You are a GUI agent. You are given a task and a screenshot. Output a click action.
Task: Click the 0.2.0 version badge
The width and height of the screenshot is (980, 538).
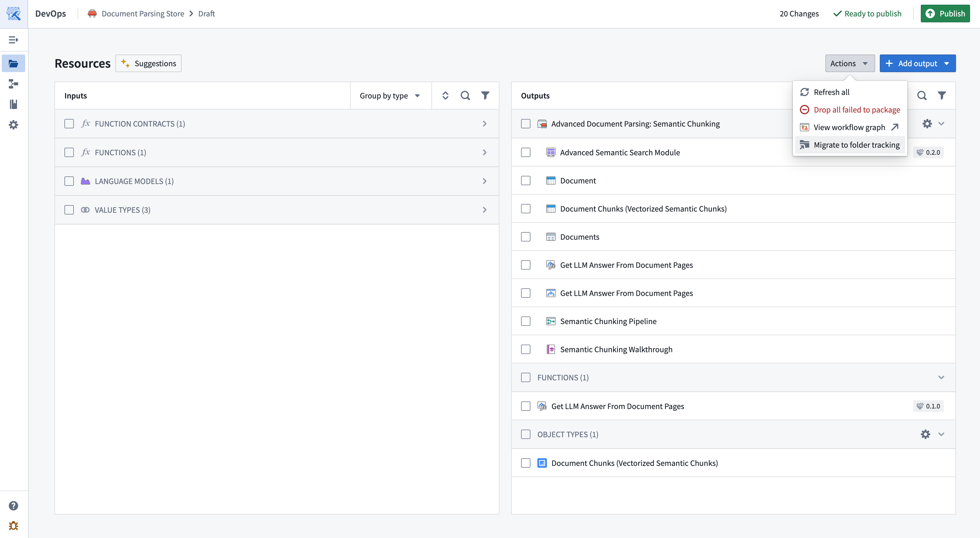pos(928,152)
